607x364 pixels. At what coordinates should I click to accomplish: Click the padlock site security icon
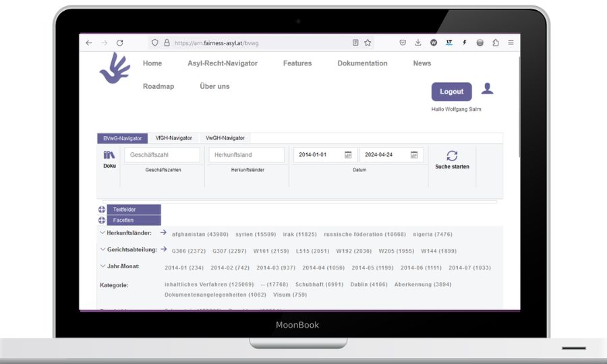167,43
